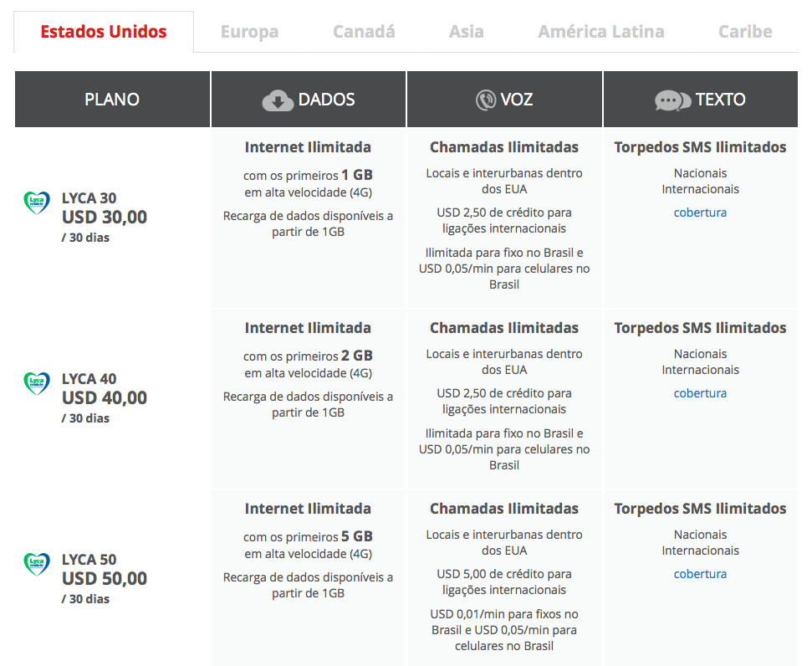Click the Lyca heart logo for LYCA 50
Viewport: 812px width, 666px height.
(37, 565)
